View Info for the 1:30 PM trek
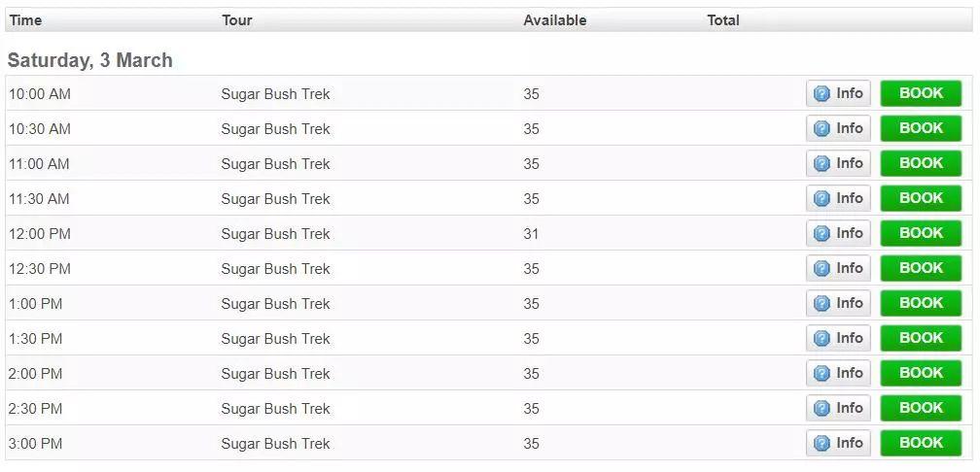The height and width of the screenshot is (472, 980). point(838,339)
